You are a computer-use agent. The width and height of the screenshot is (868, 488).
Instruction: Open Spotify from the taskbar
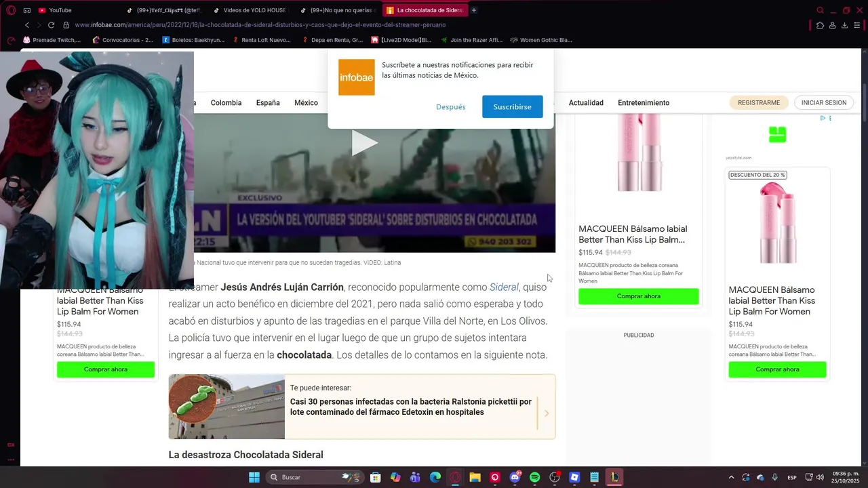tap(534, 477)
